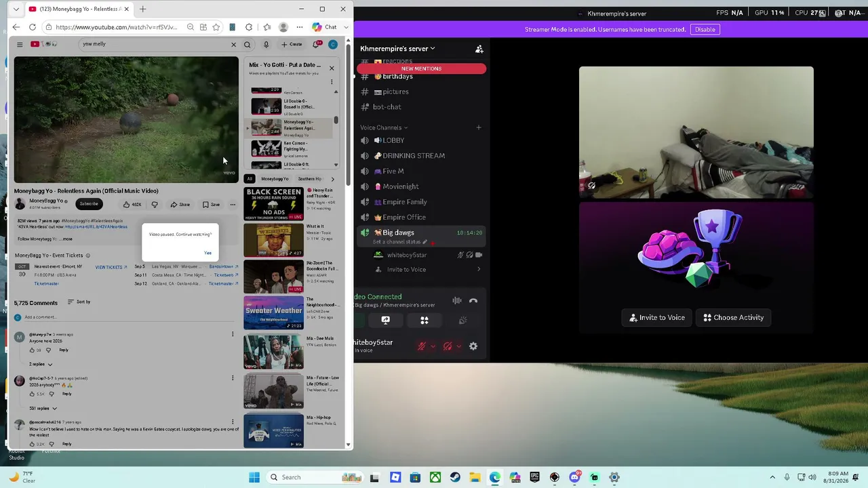Toggle Discord headphone deafen
The height and width of the screenshot is (488, 868).
point(448,346)
